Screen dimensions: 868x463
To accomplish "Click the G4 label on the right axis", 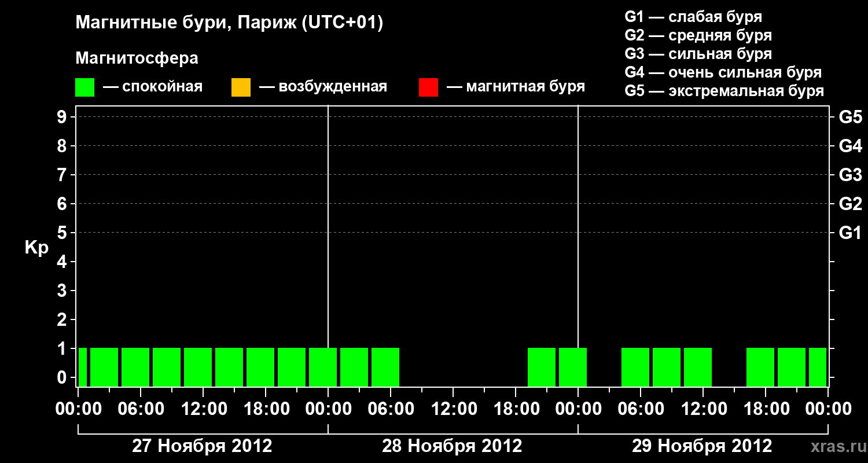I will coord(851,146).
